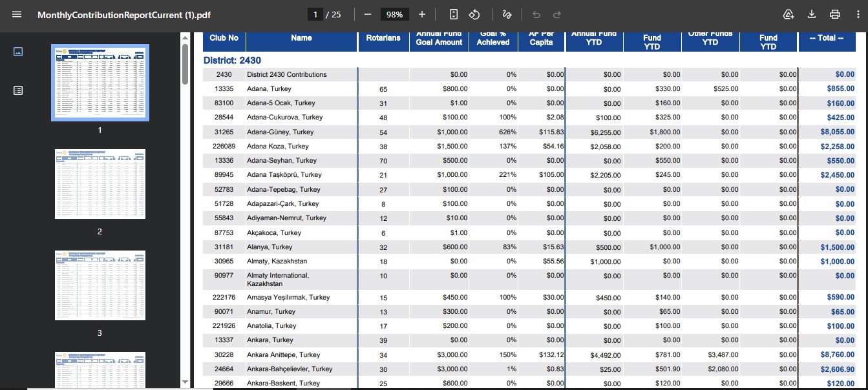Image resolution: width=868 pixels, height=390 pixels.
Task: Select page 2 thumbnail
Action: 100,184
